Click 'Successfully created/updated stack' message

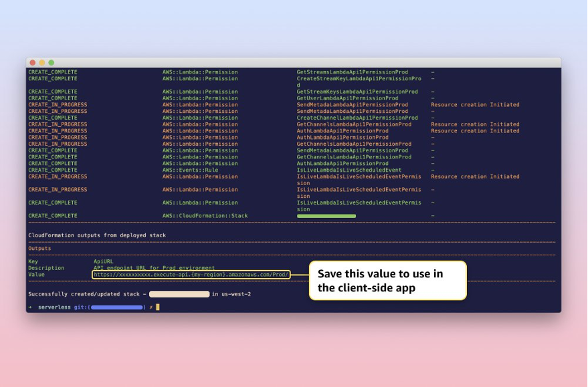[x=84, y=294]
